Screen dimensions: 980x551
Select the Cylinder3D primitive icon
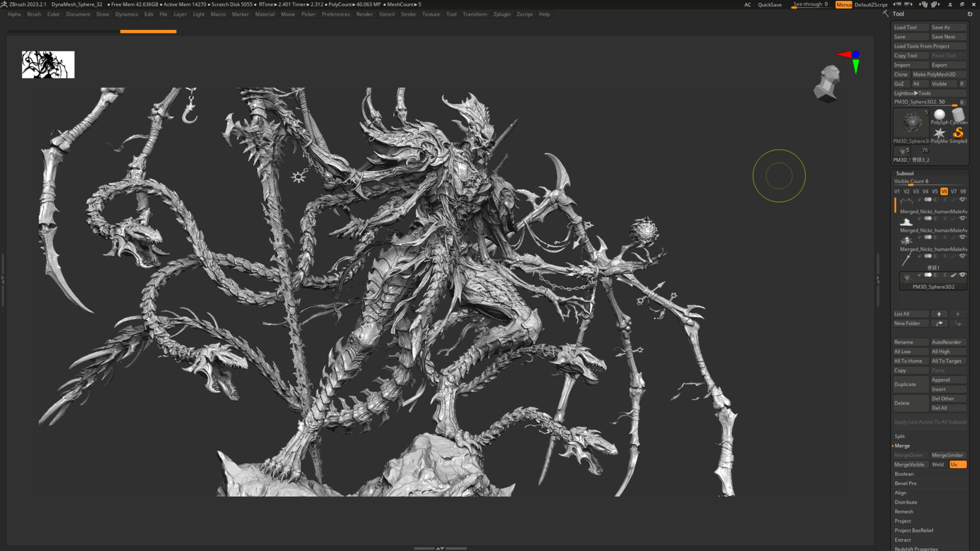958,114
